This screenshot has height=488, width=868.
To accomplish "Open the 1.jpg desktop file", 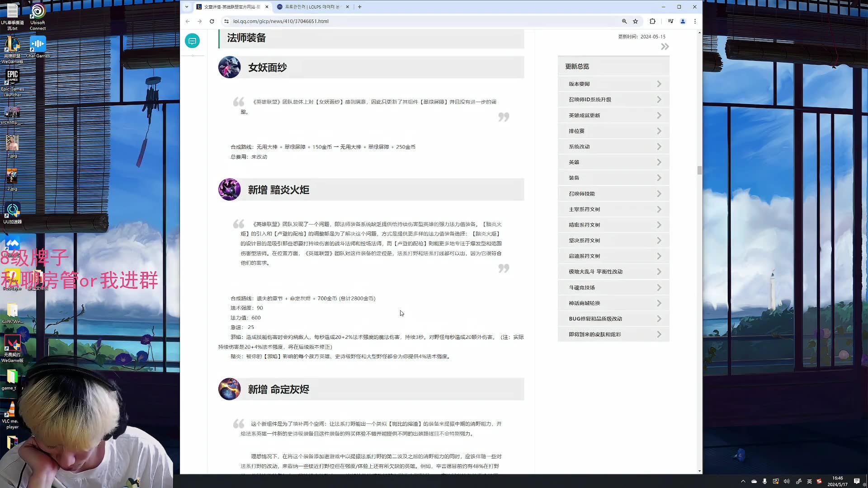I will point(12,146).
